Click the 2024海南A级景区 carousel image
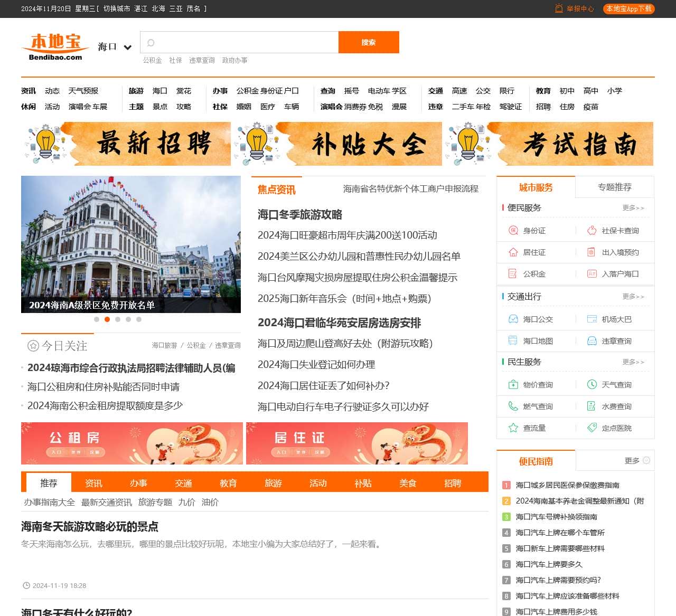 (131, 244)
